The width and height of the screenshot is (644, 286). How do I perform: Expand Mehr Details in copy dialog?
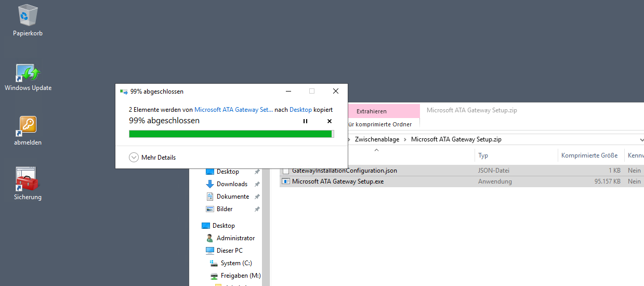click(x=152, y=158)
